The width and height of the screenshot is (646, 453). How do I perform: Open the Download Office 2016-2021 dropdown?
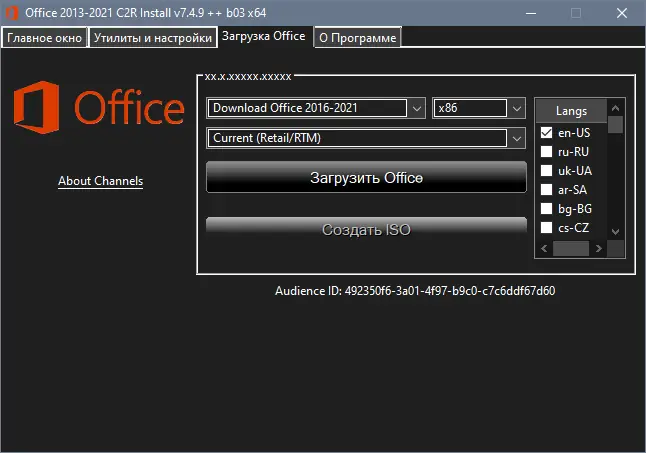(x=316, y=108)
